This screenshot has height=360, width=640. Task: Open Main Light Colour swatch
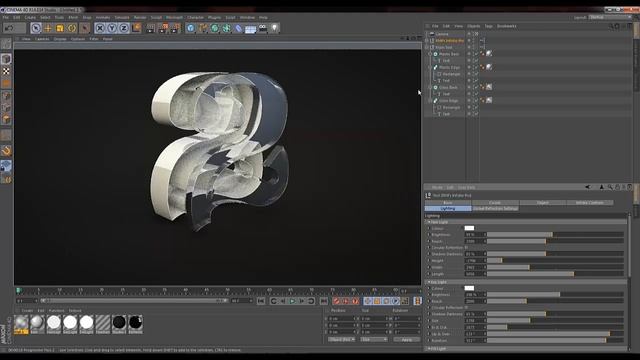[469, 228]
